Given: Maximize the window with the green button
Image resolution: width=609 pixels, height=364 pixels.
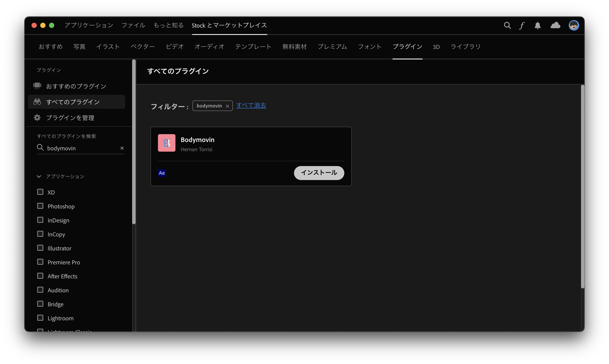Looking at the screenshot, I should [52, 25].
